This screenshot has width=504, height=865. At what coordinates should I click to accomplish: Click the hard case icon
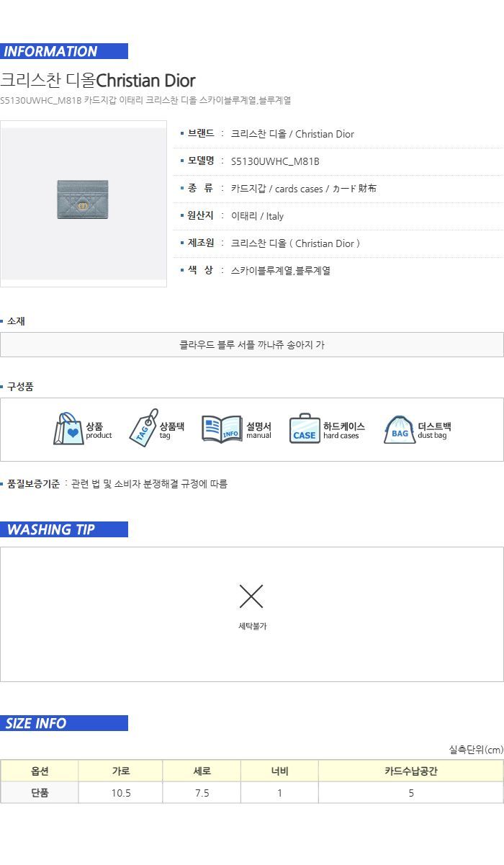click(305, 429)
